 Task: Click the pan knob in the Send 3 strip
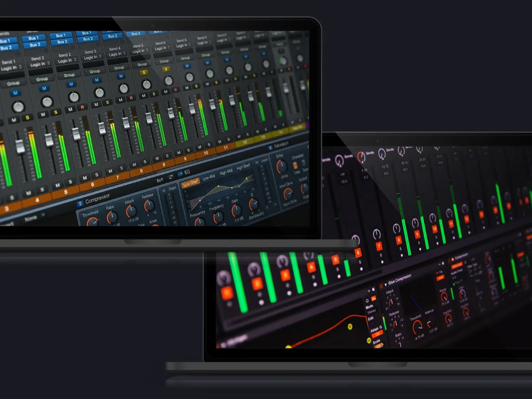[100, 92]
